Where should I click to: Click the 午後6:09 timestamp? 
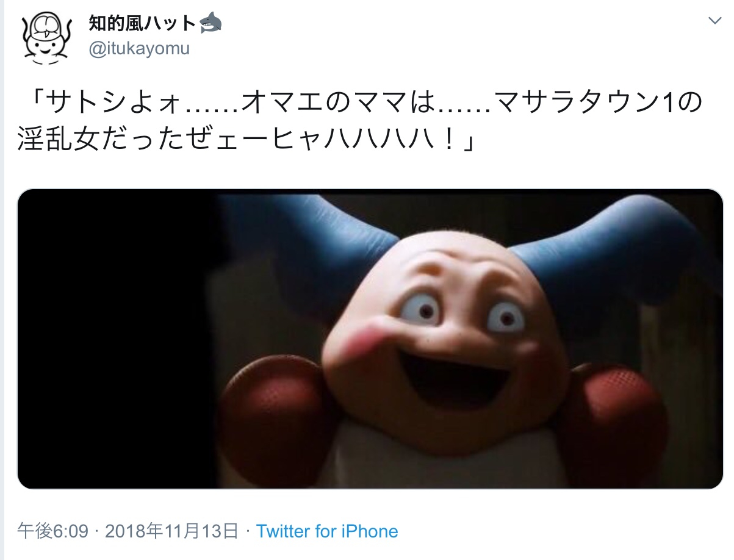point(54,531)
